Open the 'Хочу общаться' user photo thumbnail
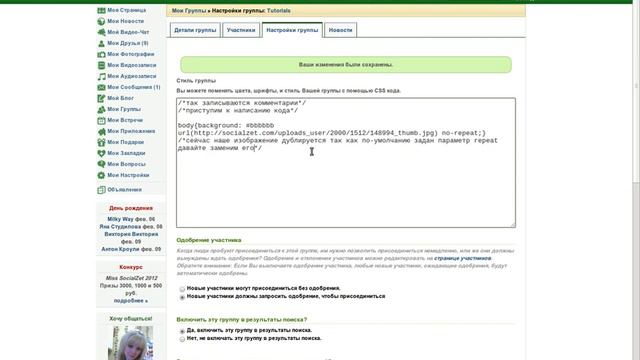 click(x=131, y=343)
